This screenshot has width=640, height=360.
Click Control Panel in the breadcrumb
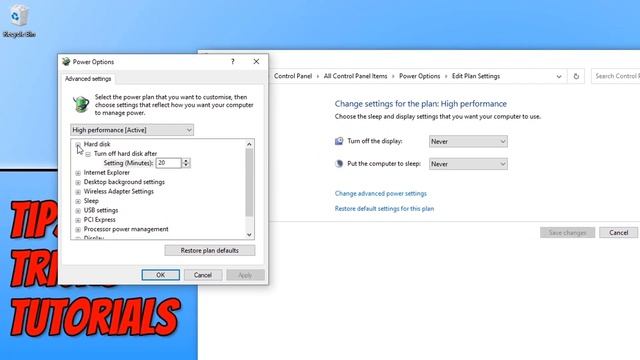pos(293,76)
